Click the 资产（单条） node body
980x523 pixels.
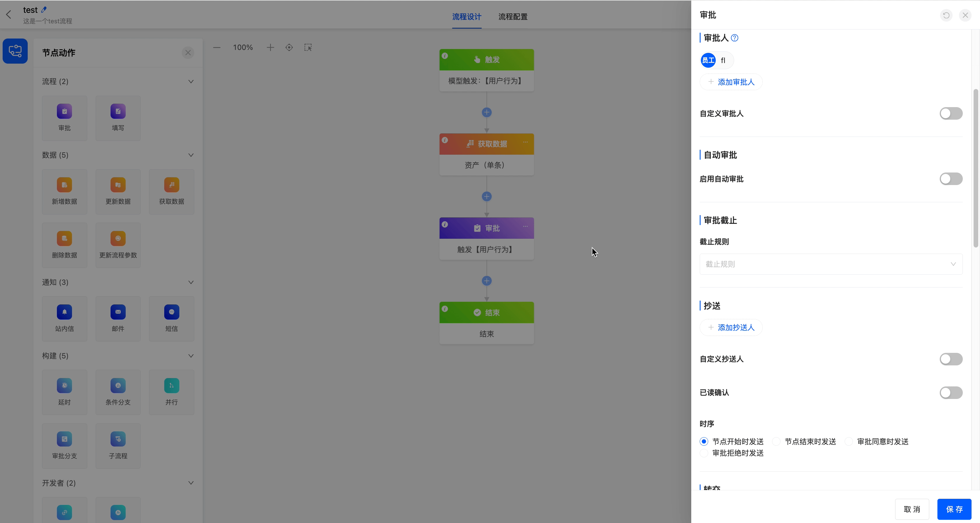[487, 165]
